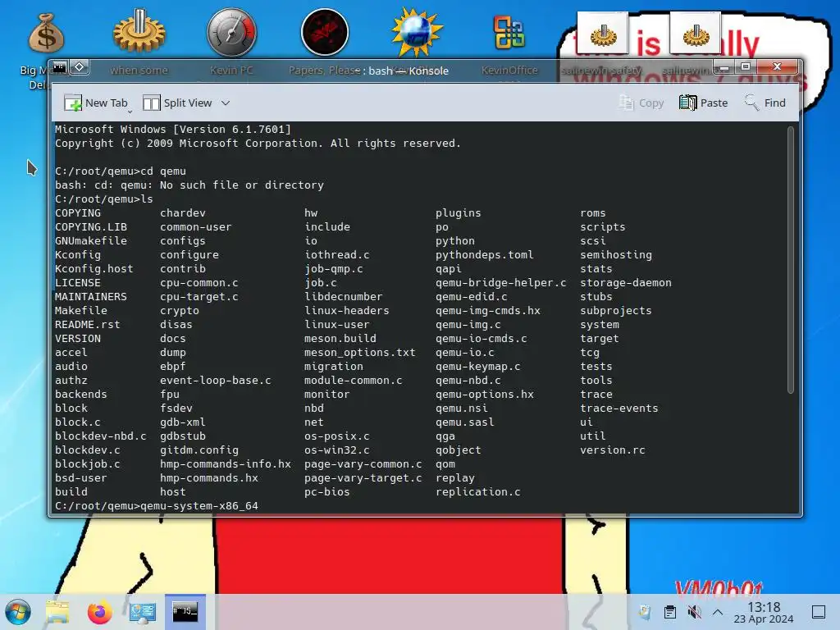
Task: Click 'pythondeps.toml' in the listing
Action: [485, 255]
